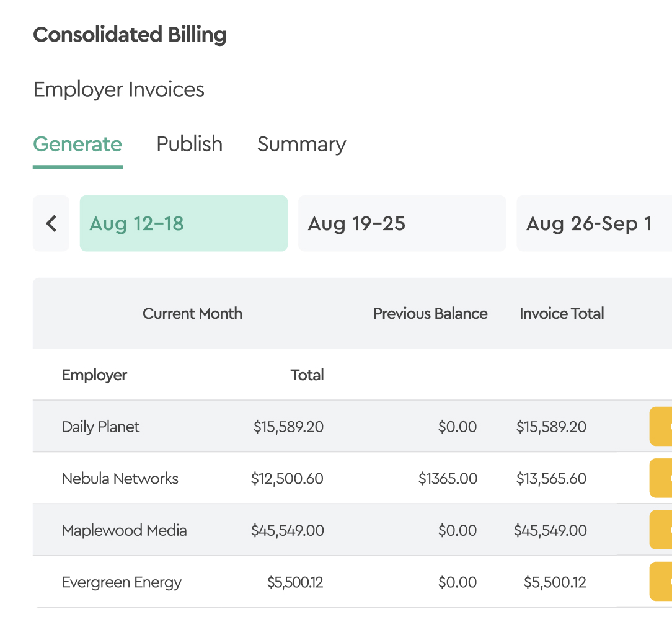Go to previous date ranges with left chevron
Viewport: 672px width, 627px height.
51,223
